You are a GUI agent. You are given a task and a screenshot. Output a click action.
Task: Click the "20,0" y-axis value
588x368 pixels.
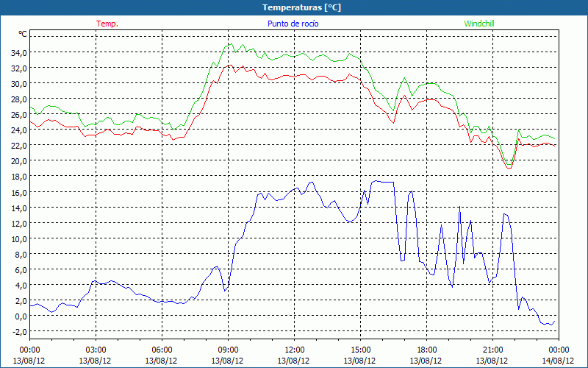click(x=18, y=160)
